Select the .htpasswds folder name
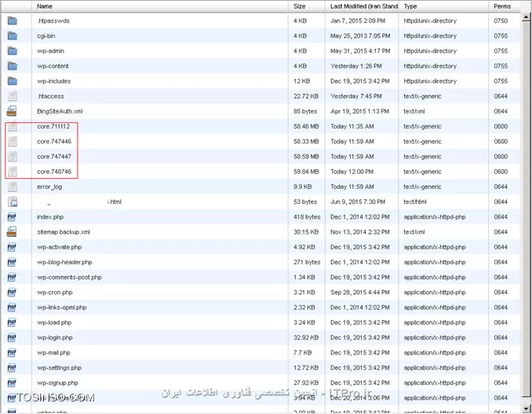 pyautogui.click(x=53, y=20)
